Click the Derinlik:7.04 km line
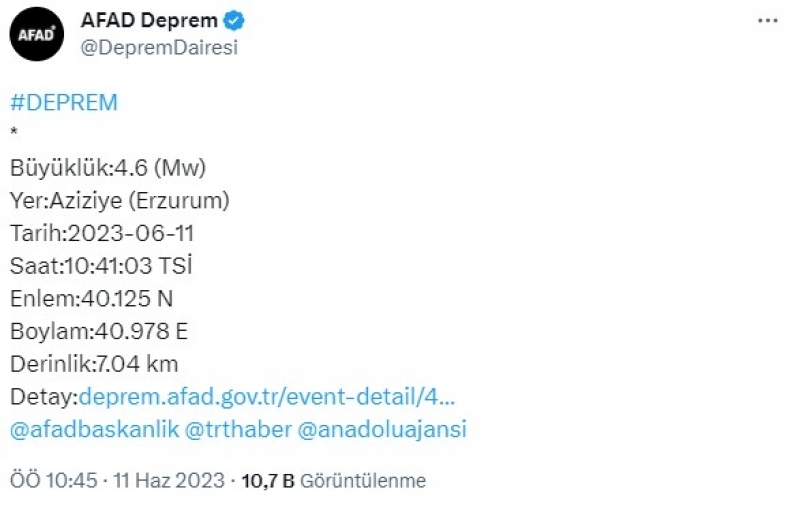The width and height of the screenshot is (800, 508). pyautogui.click(x=94, y=364)
